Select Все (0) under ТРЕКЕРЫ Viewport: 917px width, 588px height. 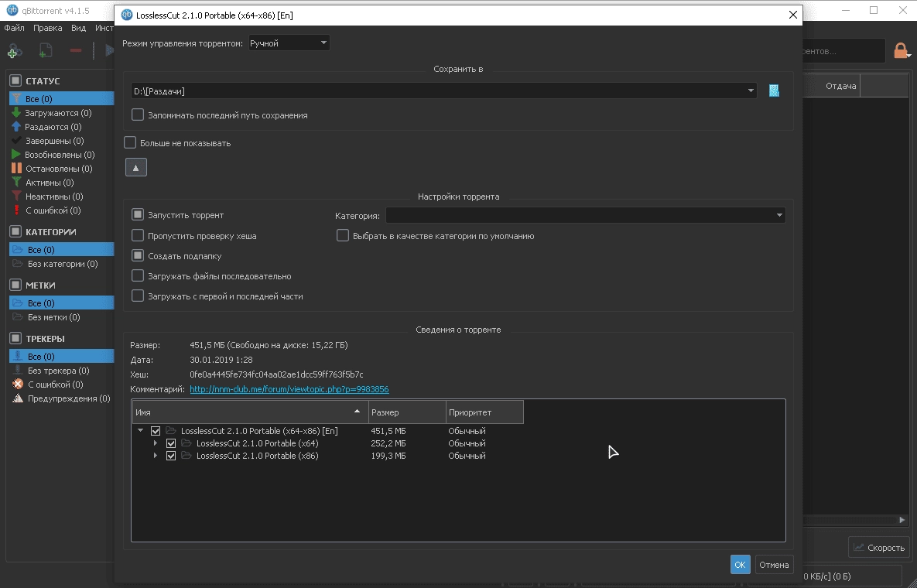pos(61,357)
